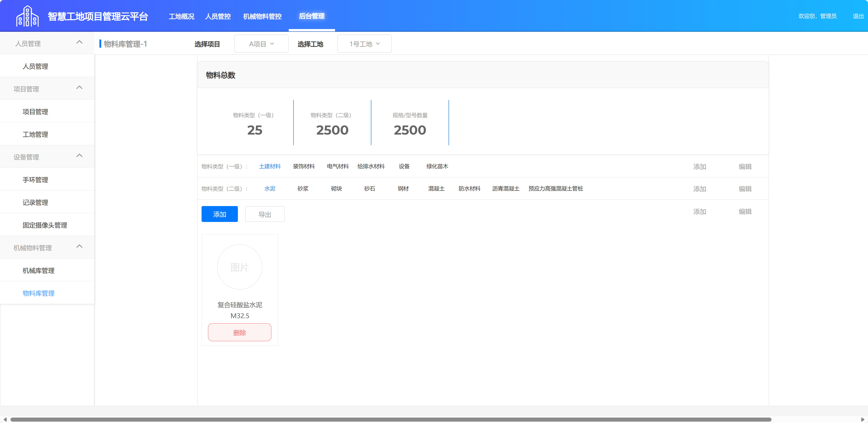Screen dimensions: 868x423
Task: Click 欢迎您，管理员 user greeting
Action: [817, 16]
